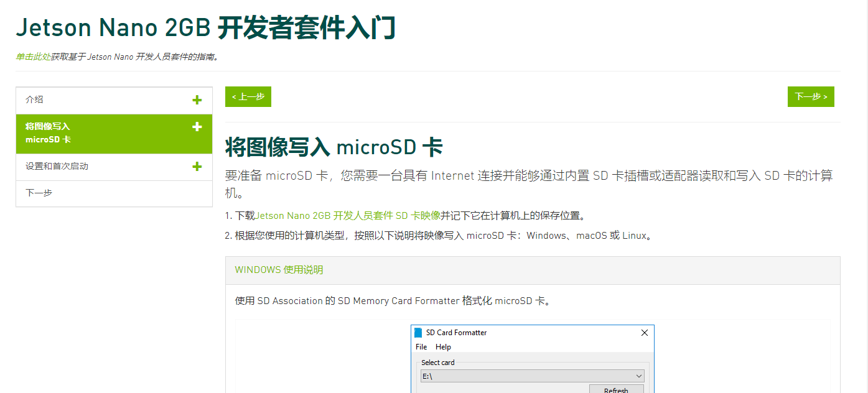Open the Select card E:\ dropdown
This screenshot has width=868, height=393.
(x=533, y=376)
